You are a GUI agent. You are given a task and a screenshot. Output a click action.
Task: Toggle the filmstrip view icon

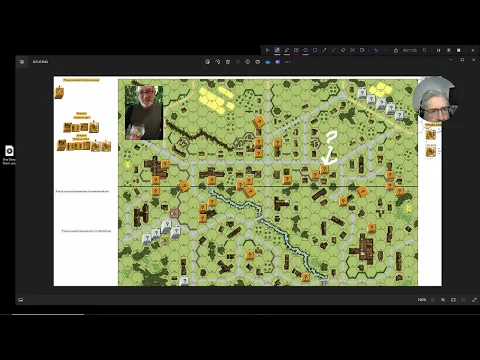(x=21, y=300)
